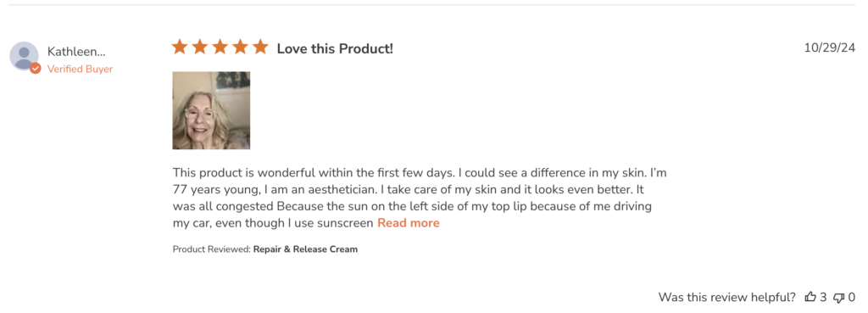This screenshot has width=868, height=313.
Task: Click the review body paragraph text
Action: tap(420, 198)
